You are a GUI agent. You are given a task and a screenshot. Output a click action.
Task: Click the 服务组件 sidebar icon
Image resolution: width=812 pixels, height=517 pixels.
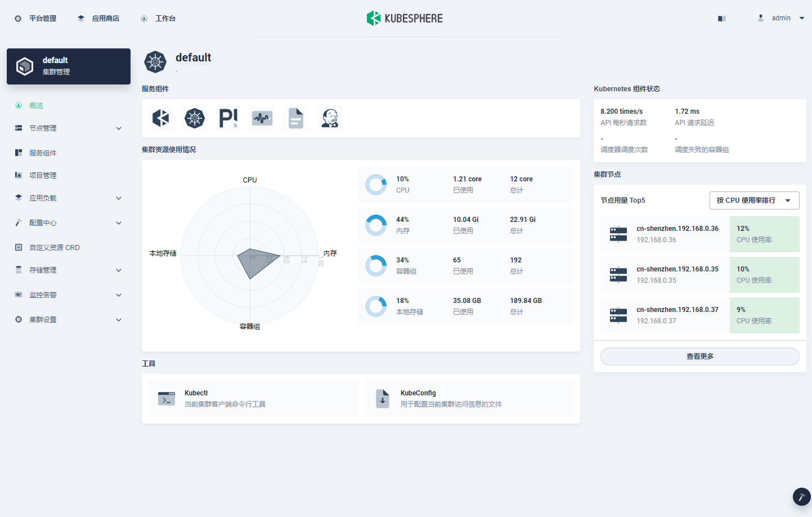pos(19,153)
